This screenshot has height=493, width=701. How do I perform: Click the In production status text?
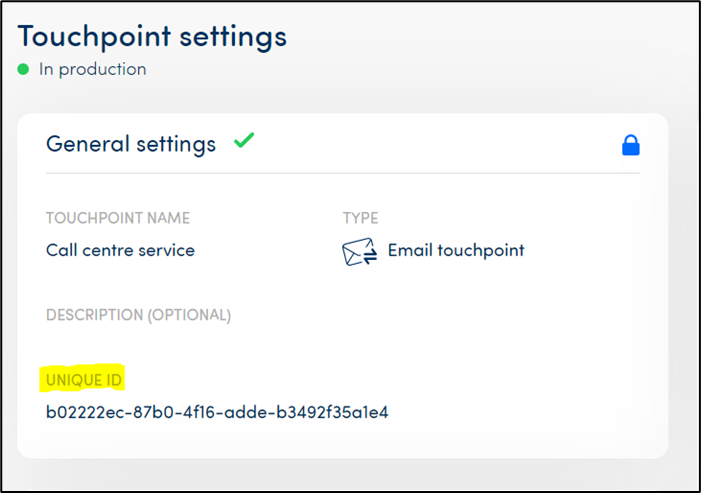92,69
